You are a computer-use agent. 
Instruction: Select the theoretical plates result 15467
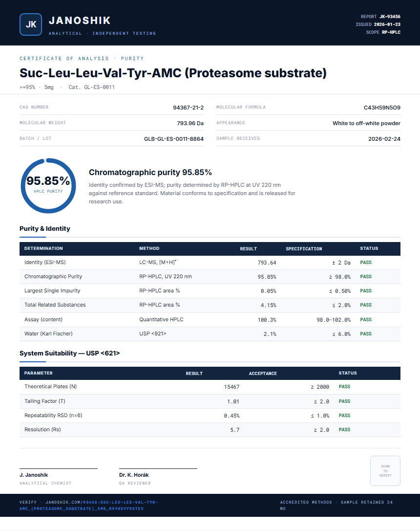click(x=231, y=387)
